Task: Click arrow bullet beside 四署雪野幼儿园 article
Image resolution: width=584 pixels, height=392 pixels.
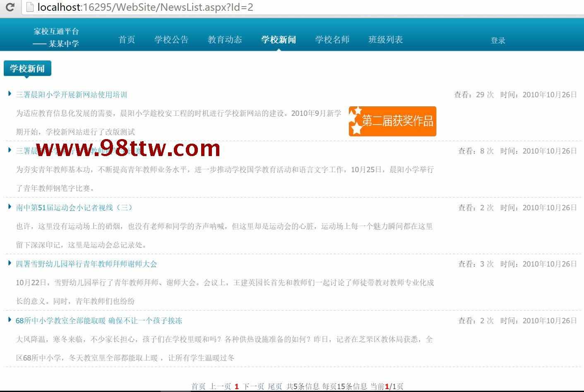Action: [x=10, y=263]
